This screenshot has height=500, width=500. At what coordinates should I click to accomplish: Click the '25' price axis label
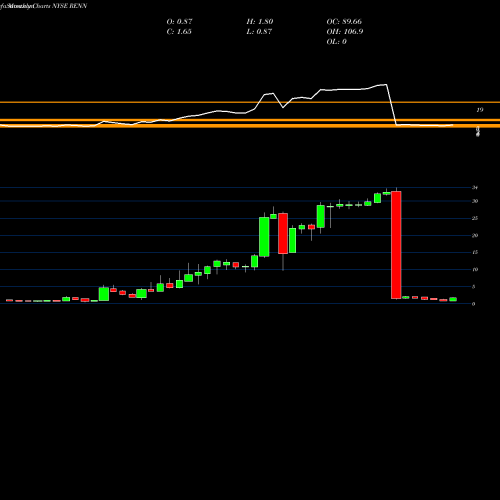coord(475,218)
